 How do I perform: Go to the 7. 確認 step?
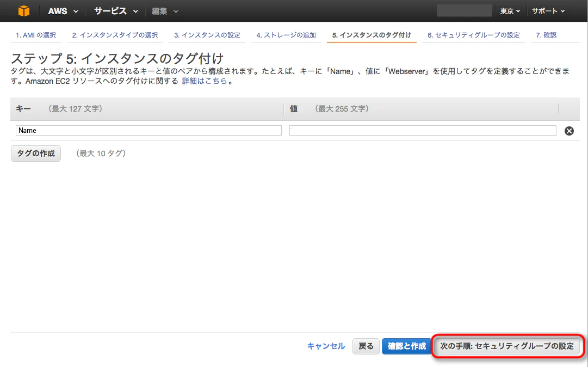pos(546,35)
